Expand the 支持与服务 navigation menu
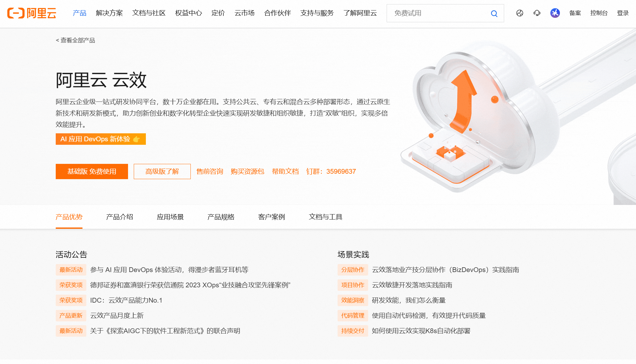Image resolution: width=636 pixels, height=364 pixels. [x=317, y=13]
